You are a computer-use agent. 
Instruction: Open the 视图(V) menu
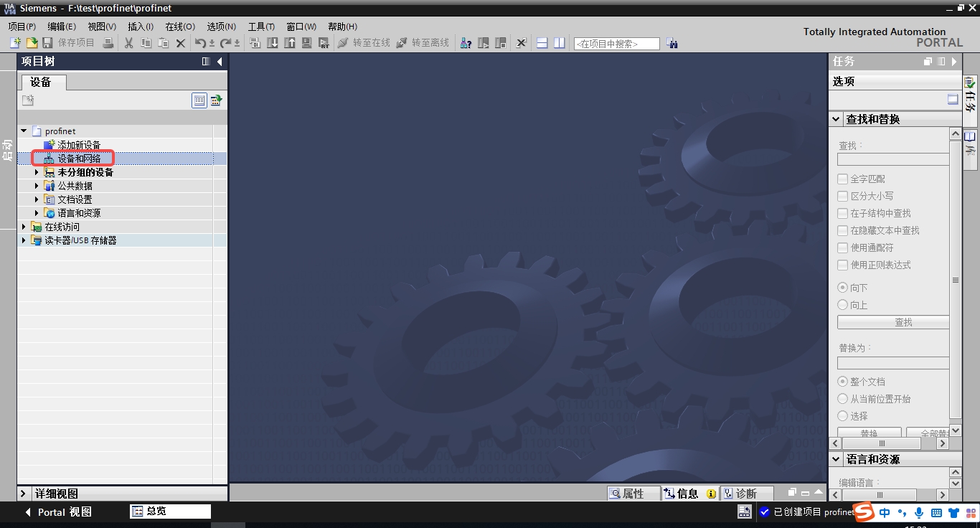[x=102, y=27]
